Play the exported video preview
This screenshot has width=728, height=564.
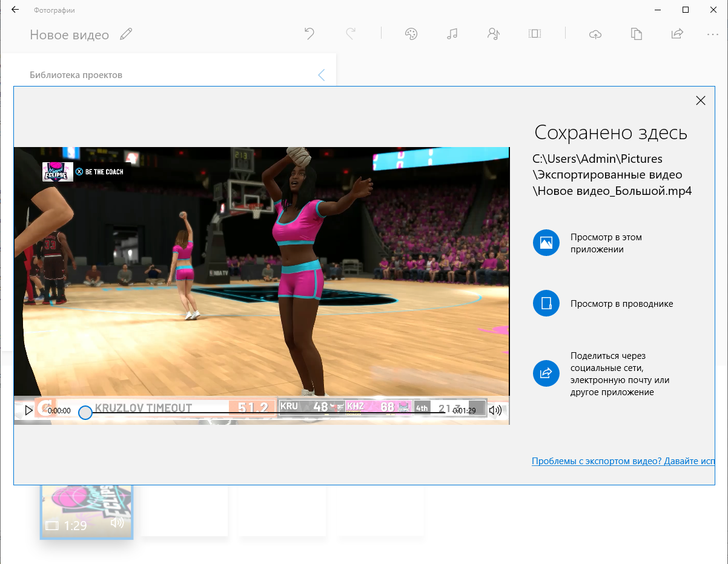coord(28,410)
